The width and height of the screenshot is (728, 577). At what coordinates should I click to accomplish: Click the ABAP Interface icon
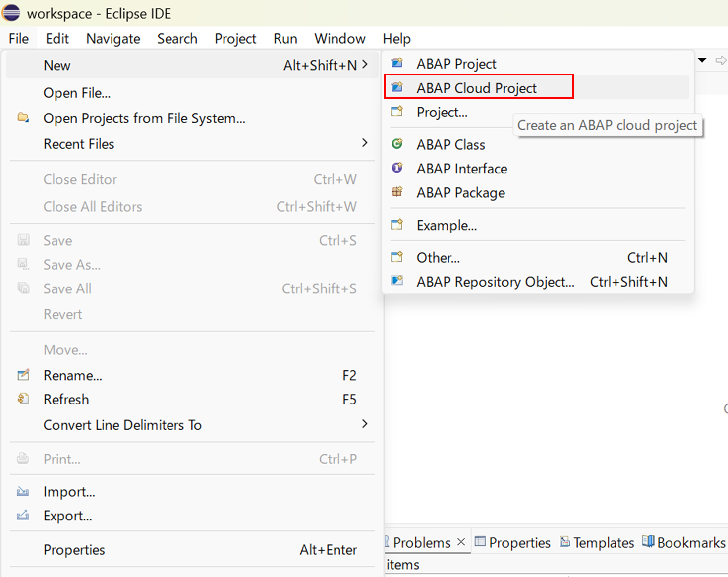pyautogui.click(x=397, y=168)
